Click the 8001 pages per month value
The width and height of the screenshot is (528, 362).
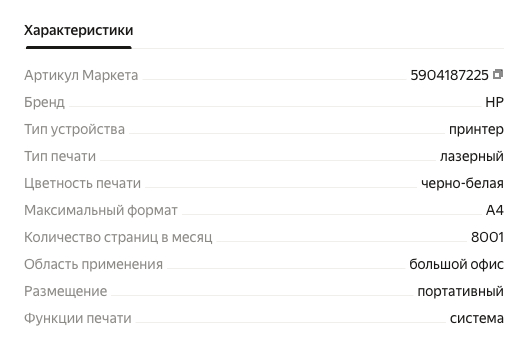[487, 237]
